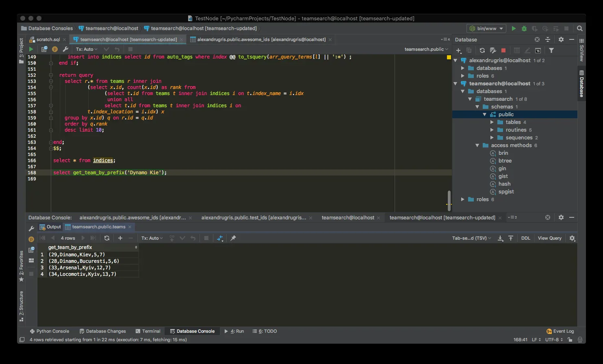Refresh the Database panel tree
The height and width of the screenshot is (364, 603).
tap(482, 50)
